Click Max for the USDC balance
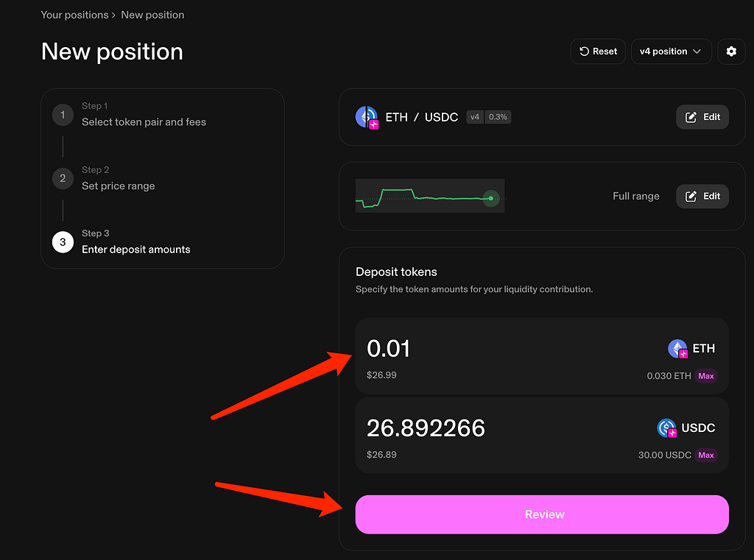This screenshot has height=560, width=754. [706, 456]
